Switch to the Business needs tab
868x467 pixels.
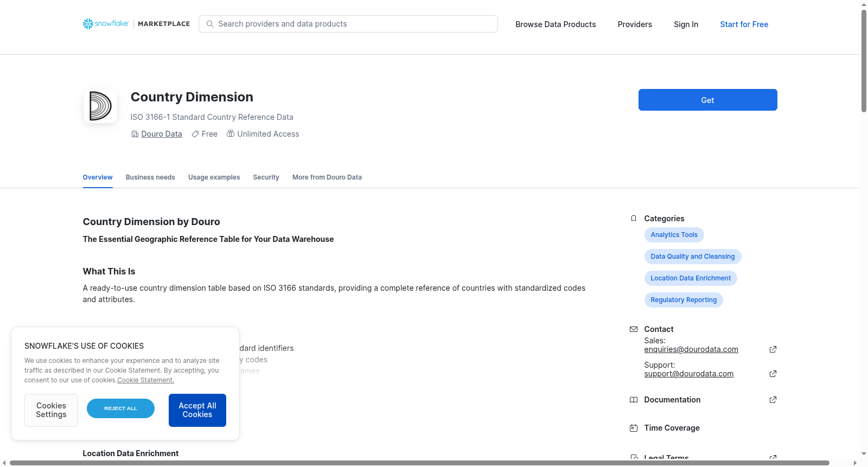150,177
